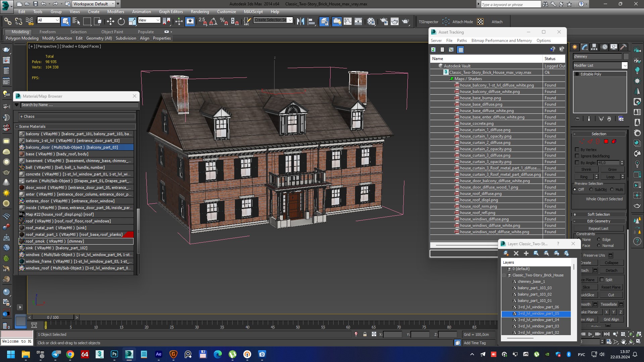Viewport: 644px width, 362px height.
Task: Click Search by Name field in material browser
Action: (x=79, y=105)
